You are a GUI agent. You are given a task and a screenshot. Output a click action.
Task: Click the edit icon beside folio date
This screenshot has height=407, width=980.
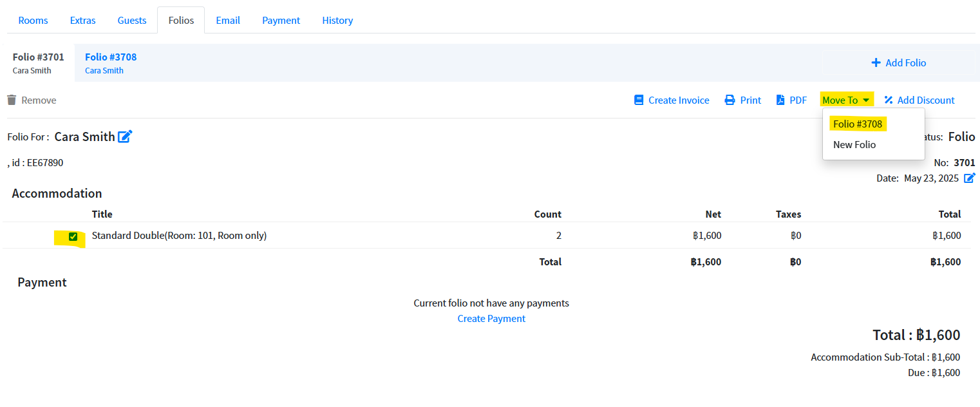[x=969, y=178]
